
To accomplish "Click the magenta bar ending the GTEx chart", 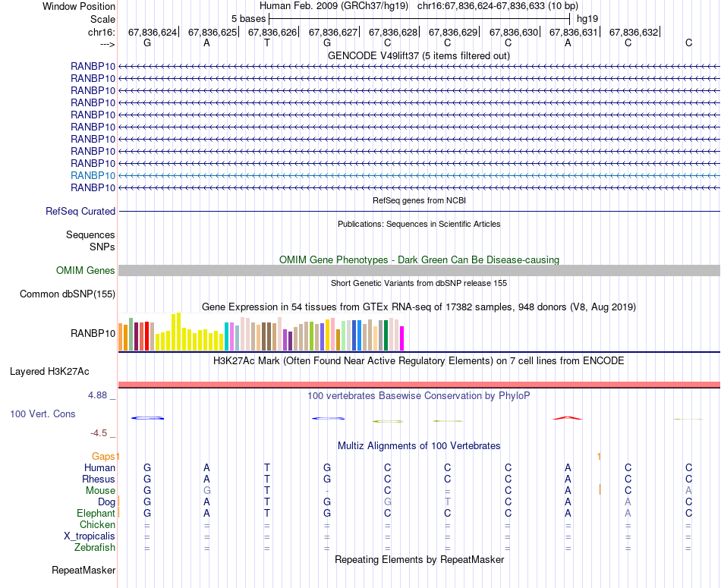I will point(402,338).
